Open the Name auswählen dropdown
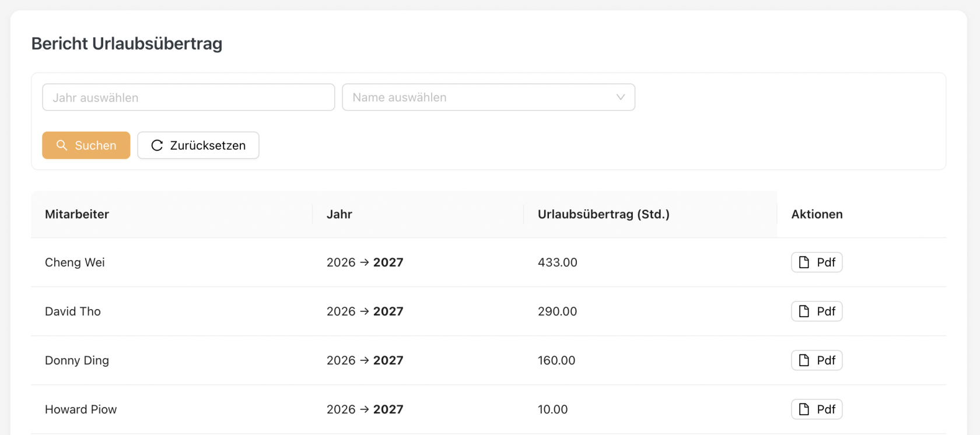 [x=488, y=97]
